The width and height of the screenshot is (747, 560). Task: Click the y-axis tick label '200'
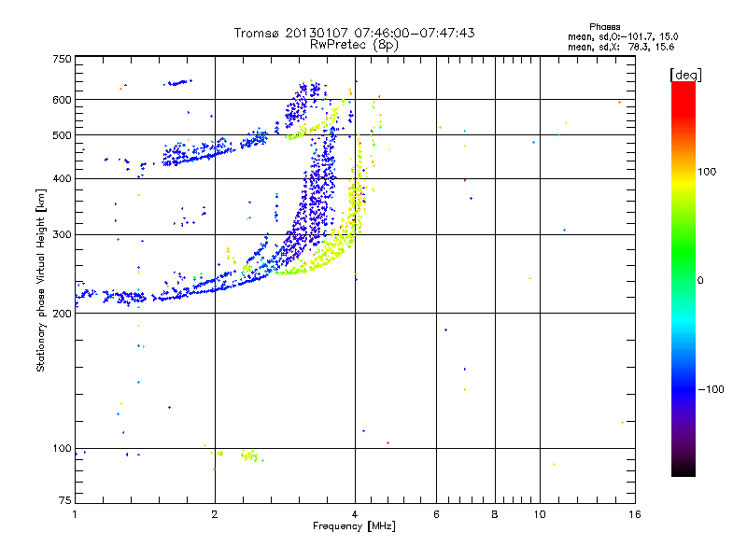coord(62,314)
